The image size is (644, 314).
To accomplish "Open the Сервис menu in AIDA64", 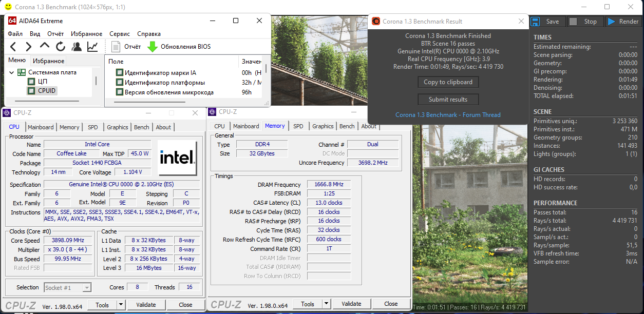I will point(120,34).
